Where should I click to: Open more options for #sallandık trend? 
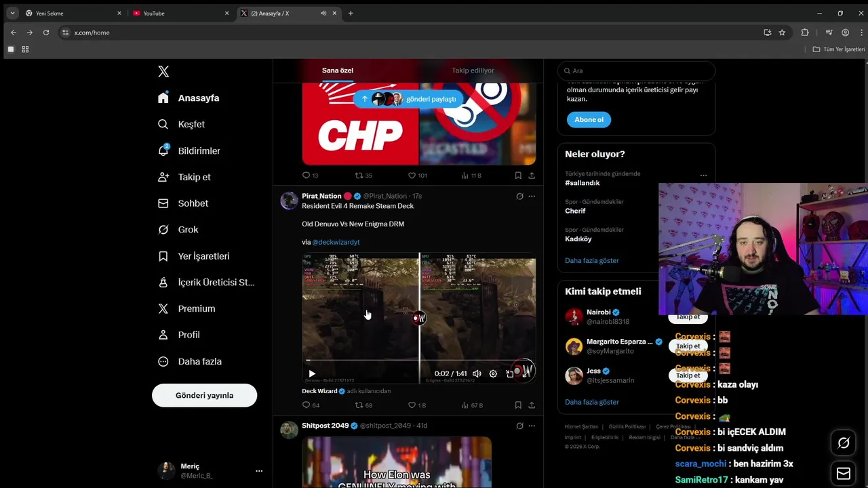point(703,176)
